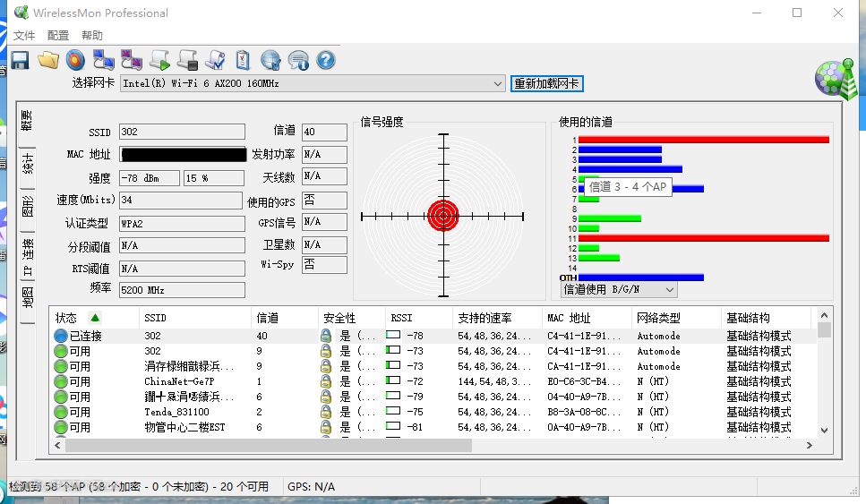
Task: Open the 帮助 menu
Action: (x=91, y=35)
